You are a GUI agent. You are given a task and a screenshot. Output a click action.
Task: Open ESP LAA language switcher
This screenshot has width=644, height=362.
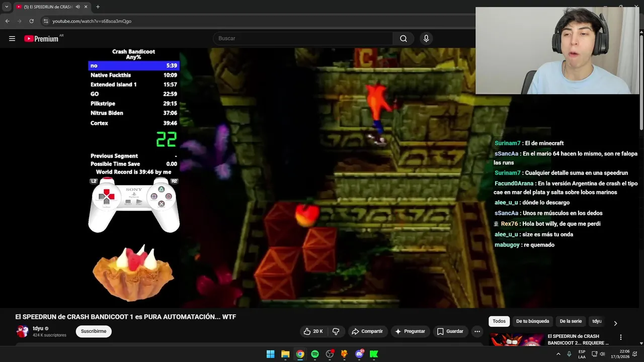point(582,354)
